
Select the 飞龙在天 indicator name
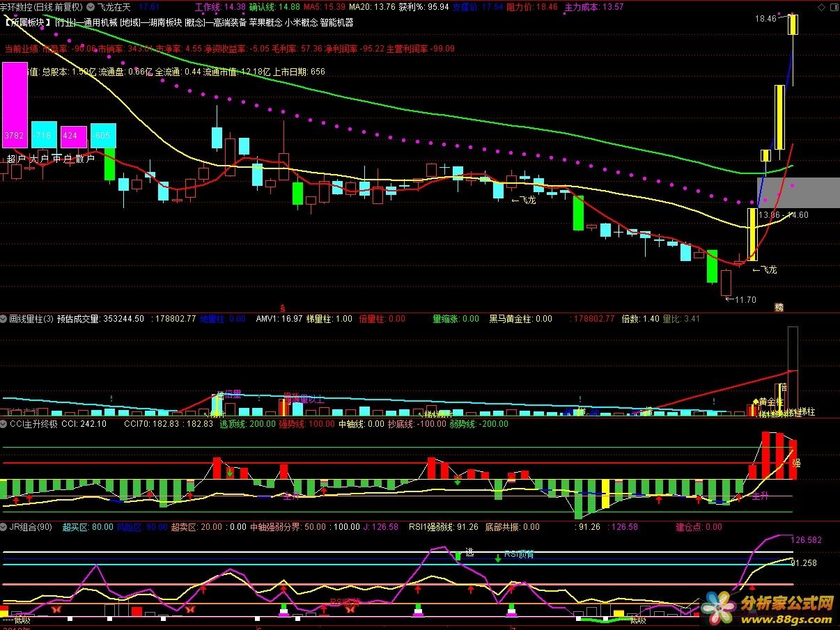113,7
